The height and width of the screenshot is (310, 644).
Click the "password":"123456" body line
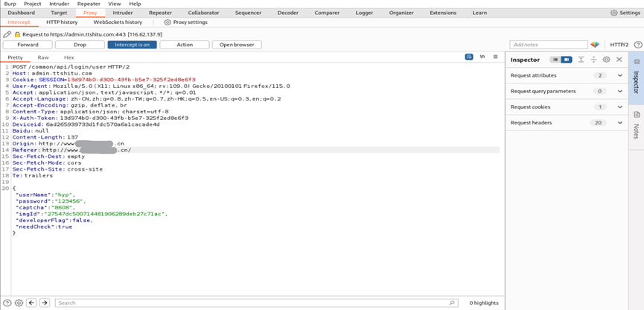pos(51,201)
